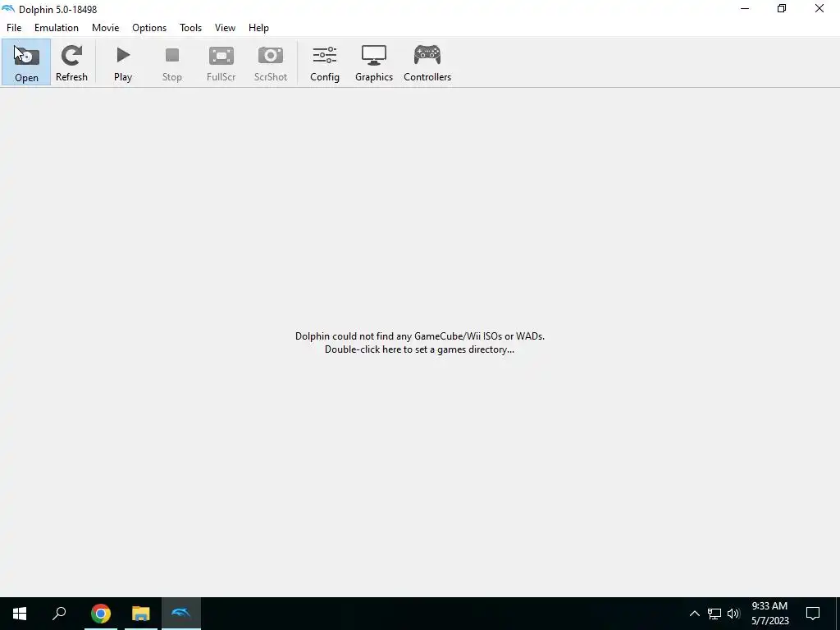Restore down the Dolphin window

point(782,8)
